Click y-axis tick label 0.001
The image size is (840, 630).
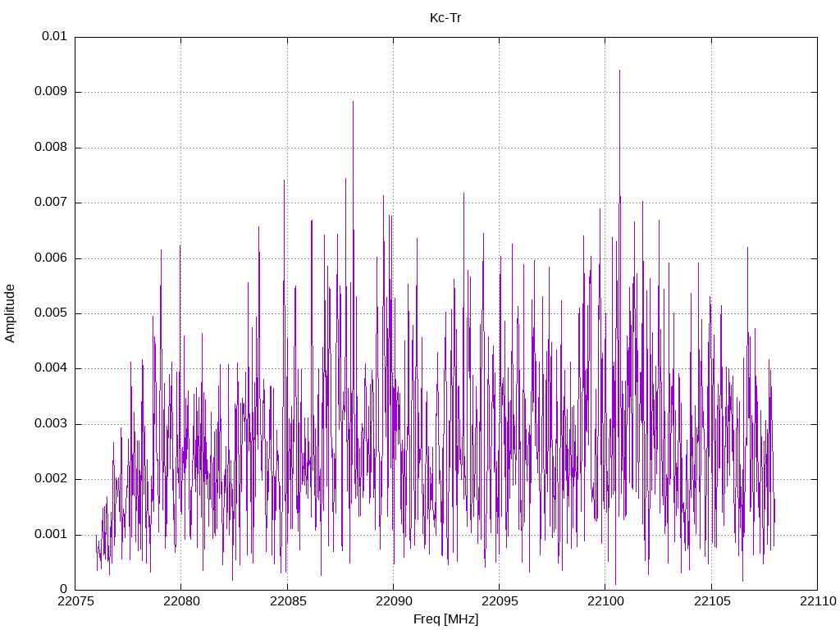(50, 534)
